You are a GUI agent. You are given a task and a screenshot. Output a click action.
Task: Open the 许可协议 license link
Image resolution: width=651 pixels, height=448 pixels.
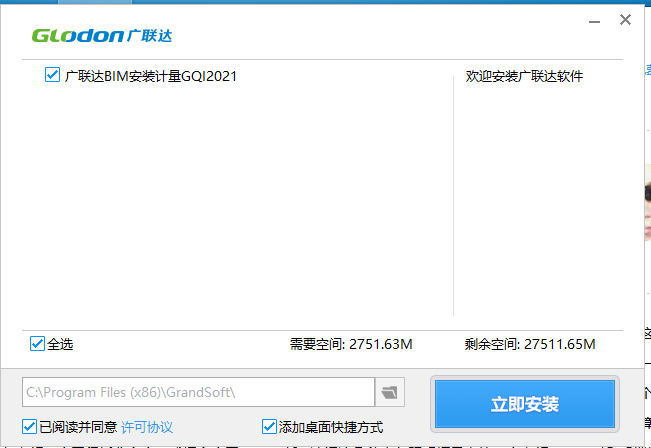tap(147, 427)
